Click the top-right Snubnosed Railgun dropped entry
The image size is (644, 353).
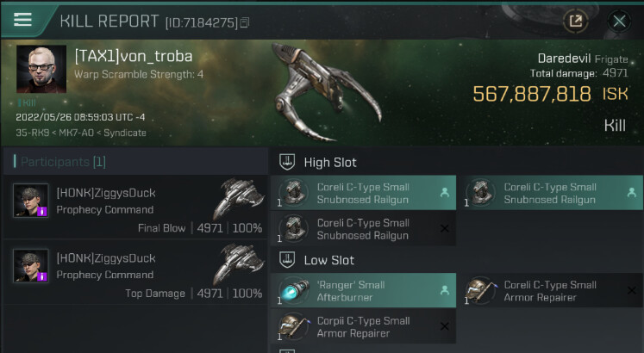pyautogui.click(x=550, y=193)
